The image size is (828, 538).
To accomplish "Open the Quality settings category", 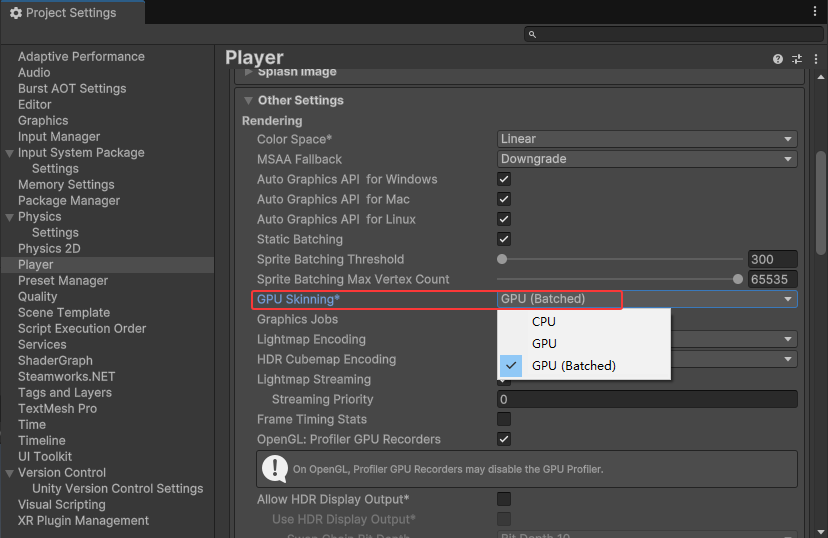I will [x=38, y=296].
